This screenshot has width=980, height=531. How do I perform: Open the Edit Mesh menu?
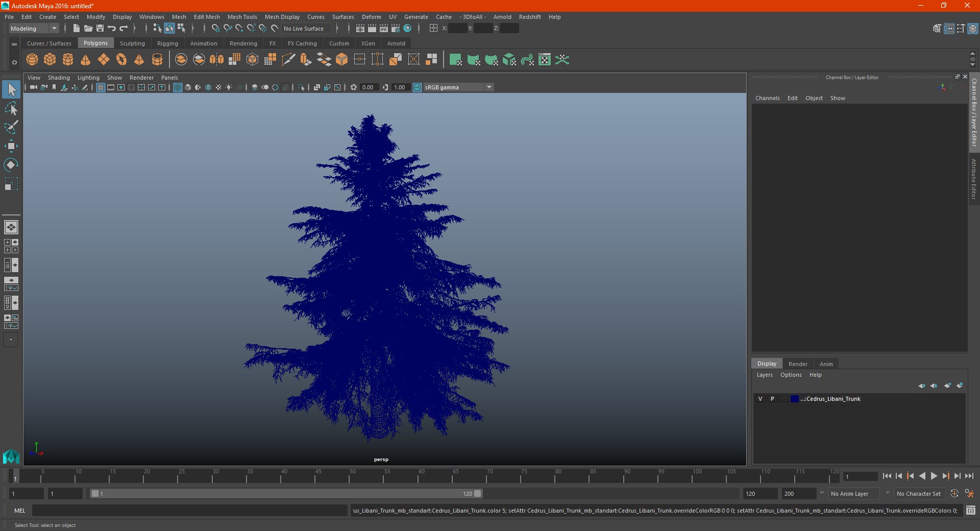(207, 17)
